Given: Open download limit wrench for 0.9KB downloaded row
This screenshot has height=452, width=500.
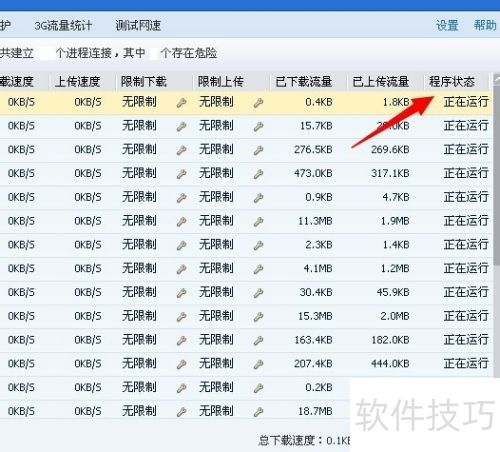Looking at the screenshot, I should [x=181, y=198].
